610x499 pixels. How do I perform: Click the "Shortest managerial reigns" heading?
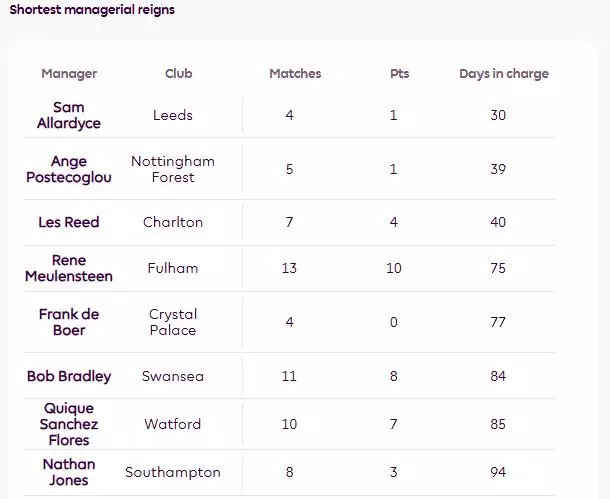(x=91, y=10)
